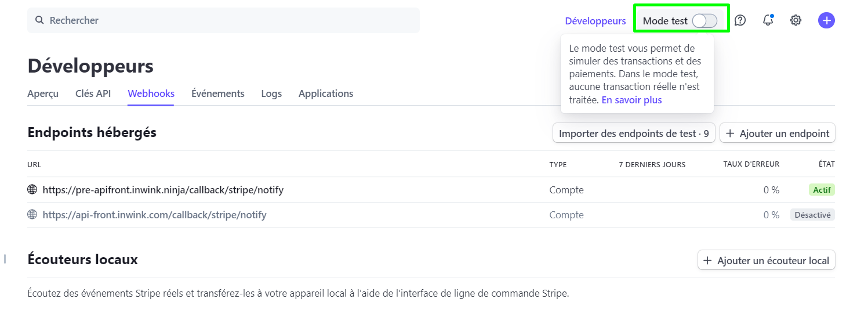Follow the En savoir plus link
The width and height of the screenshot is (868, 317).
pos(631,100)
